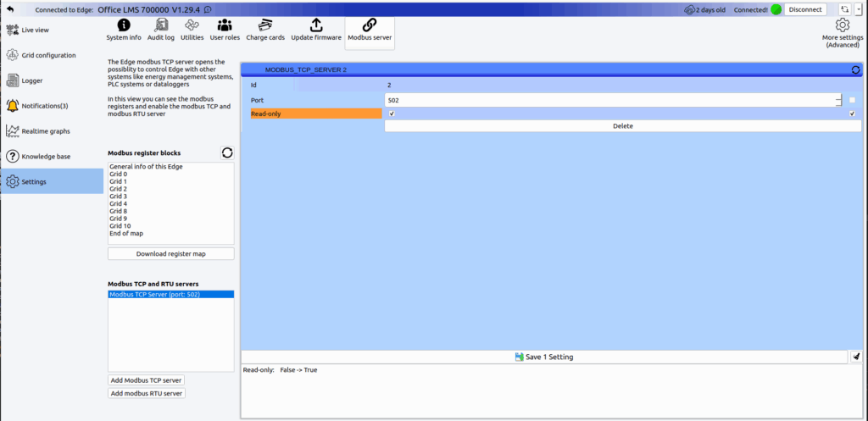Viewport: 868px width, 421px height.
Task: Select Grid 8 register block
Action: [118, 211]
